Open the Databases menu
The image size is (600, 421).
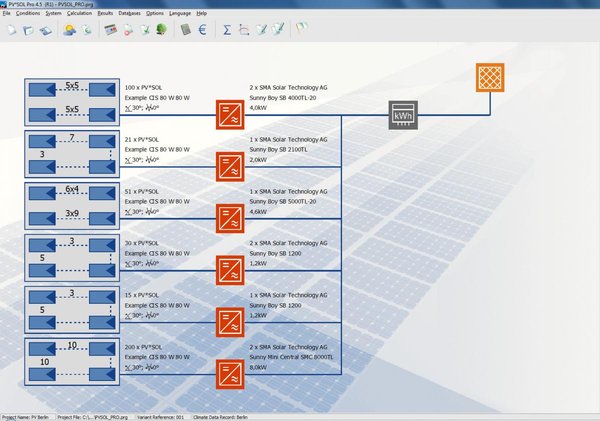click(129, 13)
